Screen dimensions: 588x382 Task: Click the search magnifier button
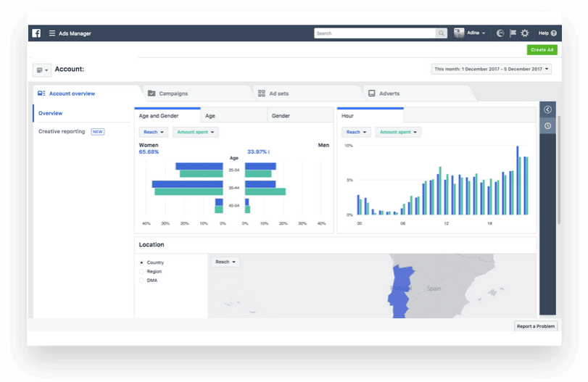pyautogui.click(x=442, y=33)
